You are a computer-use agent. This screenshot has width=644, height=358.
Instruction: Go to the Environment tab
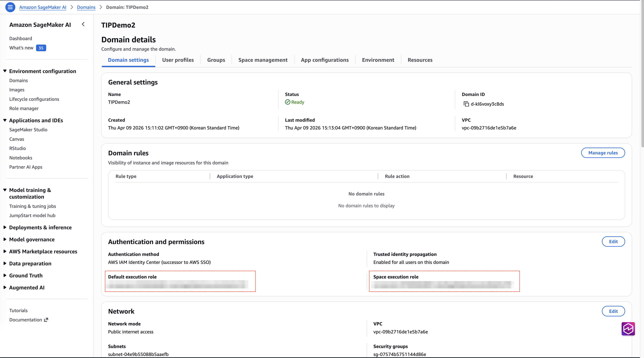pos(378,60)
